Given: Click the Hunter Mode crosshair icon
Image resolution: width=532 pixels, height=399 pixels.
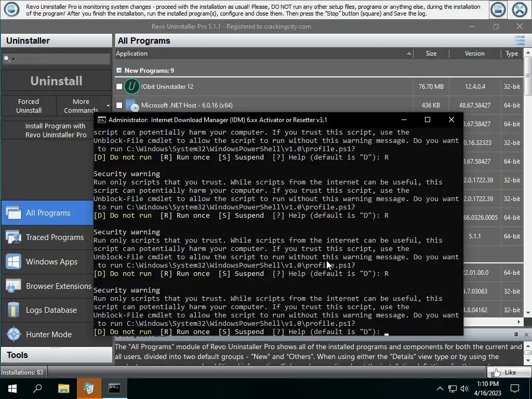Looking at the screenshot, I should pos(14,334).
